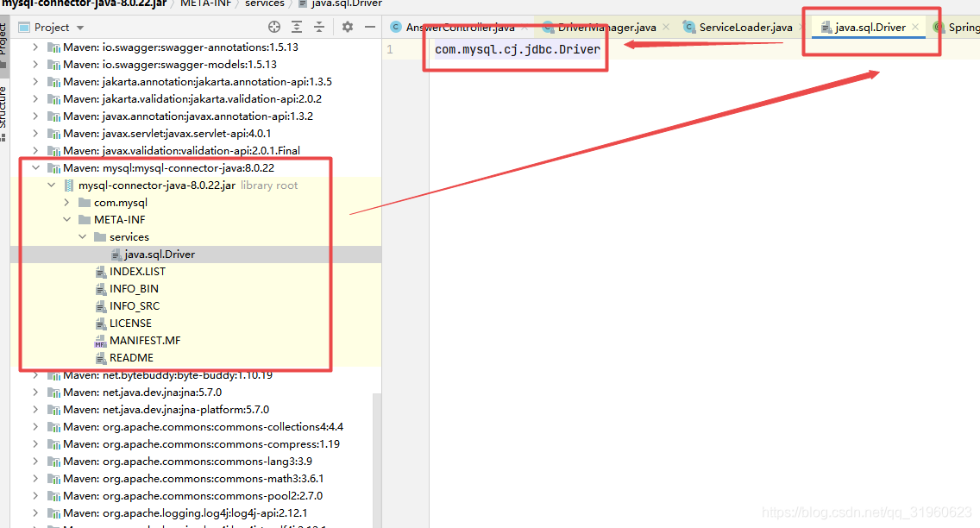Image resolution: width=980 pixels, height=528 pixels.
Task: Expand Maven commons-lang3:3.9 library node
Action: 35,462
